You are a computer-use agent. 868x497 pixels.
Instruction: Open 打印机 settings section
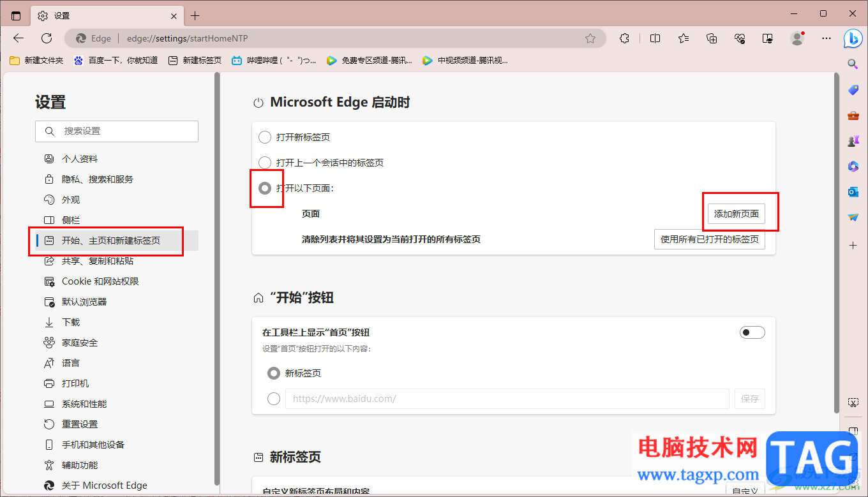[x=117, y=383]
